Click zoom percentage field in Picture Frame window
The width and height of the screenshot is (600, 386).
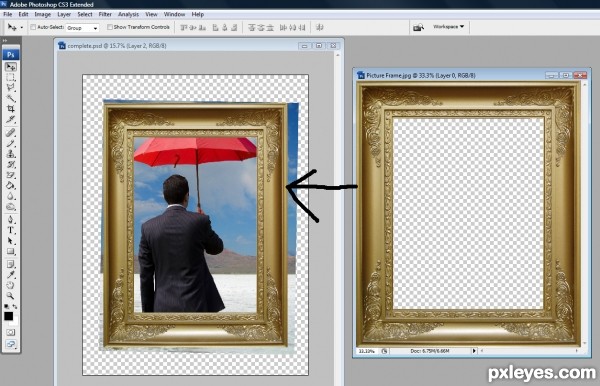[367, 351]
